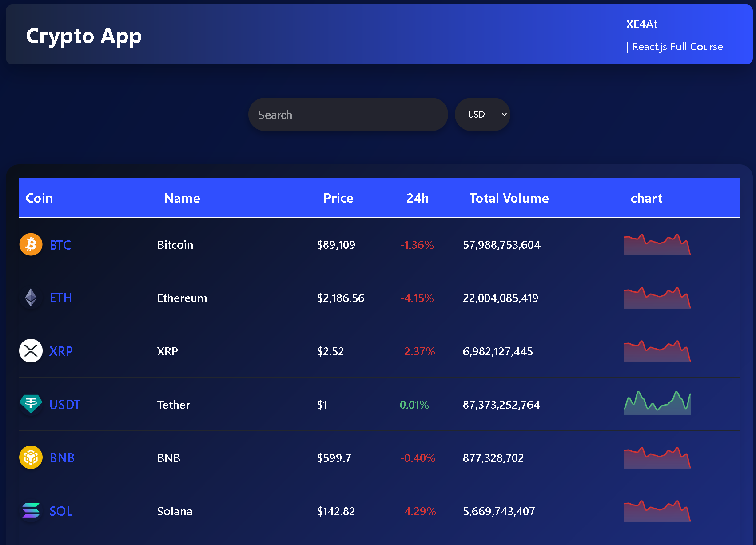756x545 pixels.
Task: Open the SOL symbol link
Action: 61,511
